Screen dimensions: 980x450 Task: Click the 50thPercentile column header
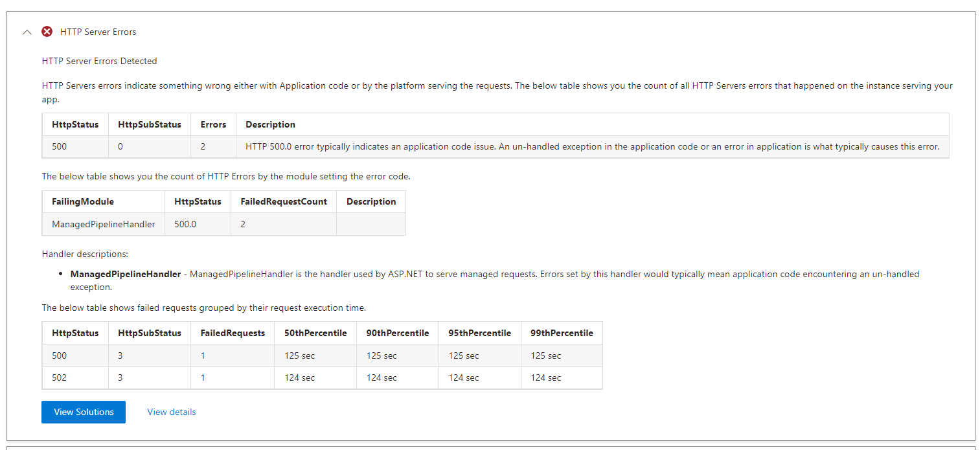(x=315, y=333)
